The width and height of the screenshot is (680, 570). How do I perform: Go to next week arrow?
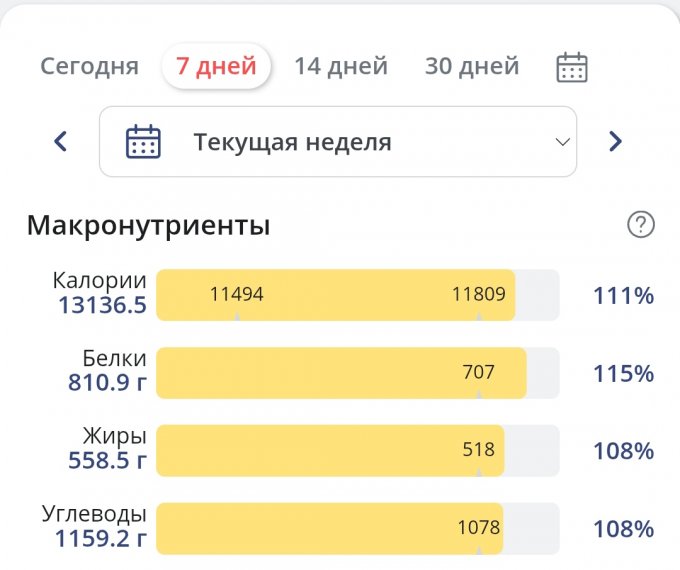(x=615, y=141)
